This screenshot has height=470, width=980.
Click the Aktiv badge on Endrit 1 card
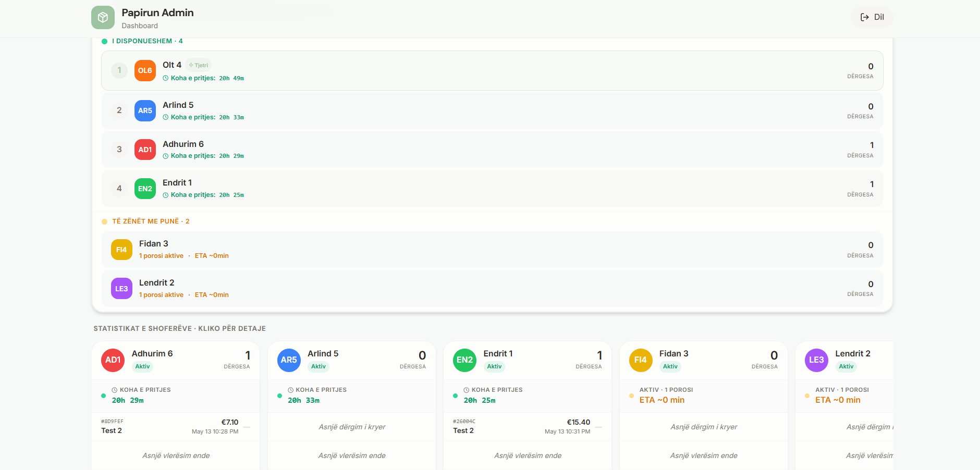(495, 366)
